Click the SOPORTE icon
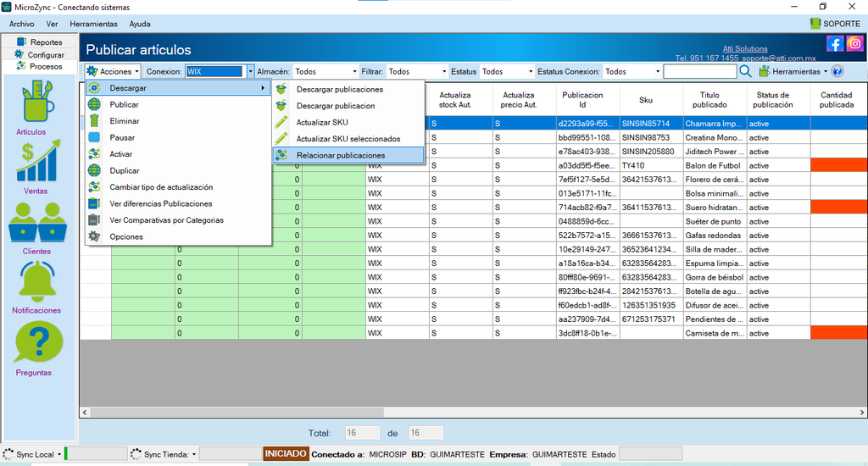 tap(815, 23)
